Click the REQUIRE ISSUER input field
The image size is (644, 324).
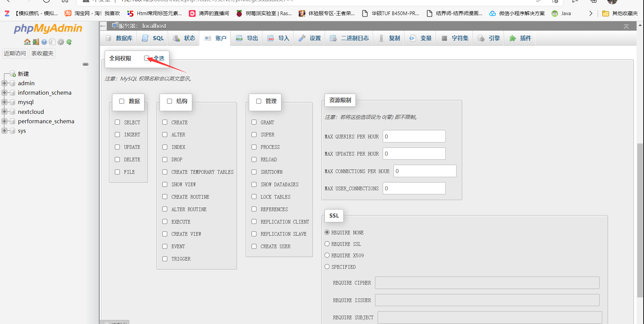point(487,300)
